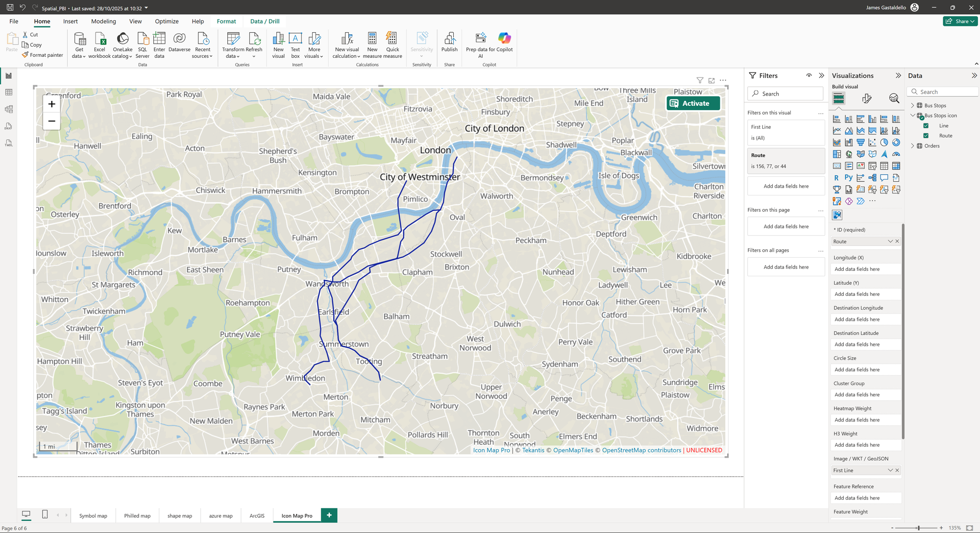This screenshot has width=980, height=533.
Task: Uncheck the Route field checkbox
Action: [926, 136]
